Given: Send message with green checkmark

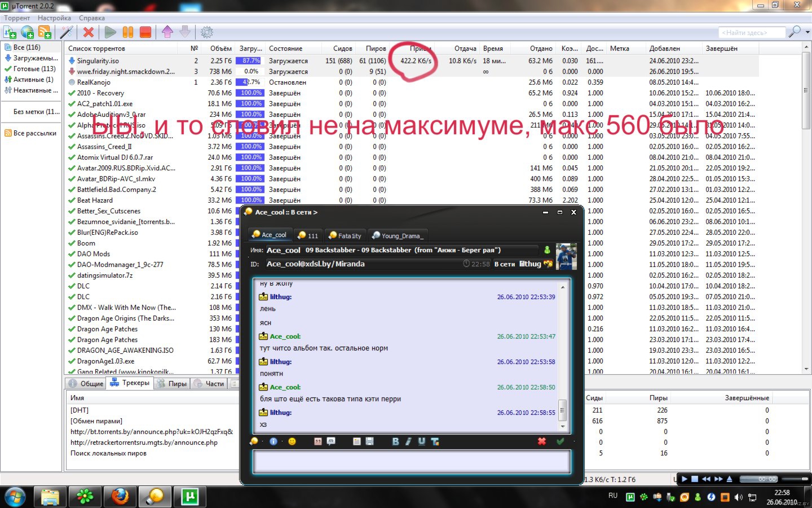Looking at the screenshot, I should 560,441.
